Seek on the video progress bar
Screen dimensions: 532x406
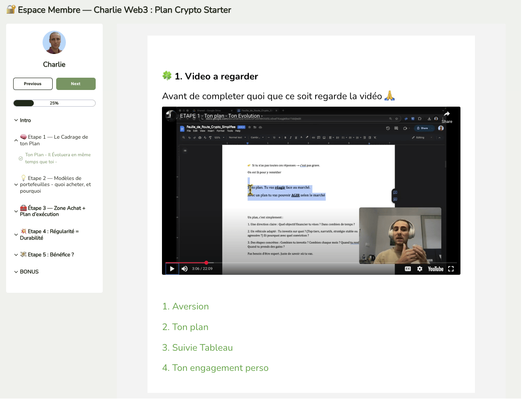pos(307,263)
